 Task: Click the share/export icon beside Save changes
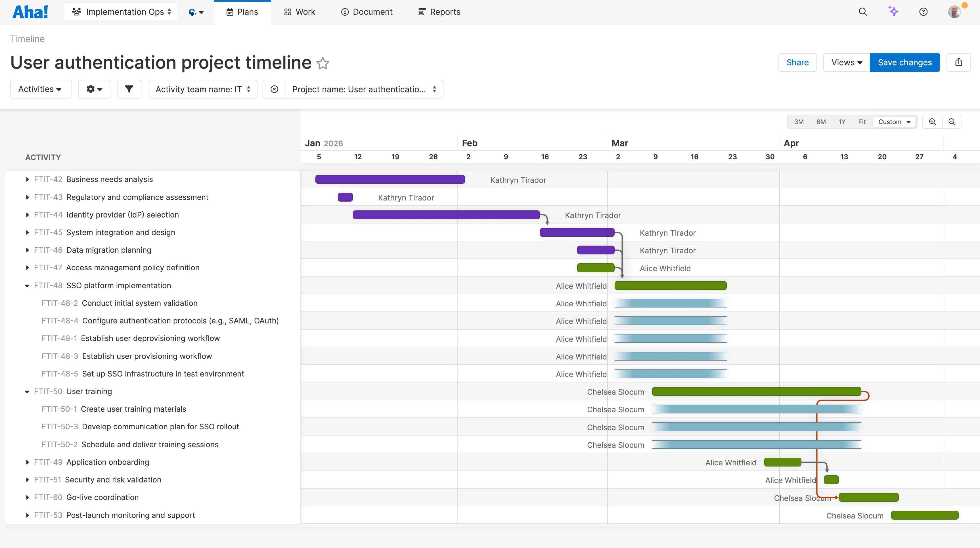pyautogui.click(x=959, y=62)
